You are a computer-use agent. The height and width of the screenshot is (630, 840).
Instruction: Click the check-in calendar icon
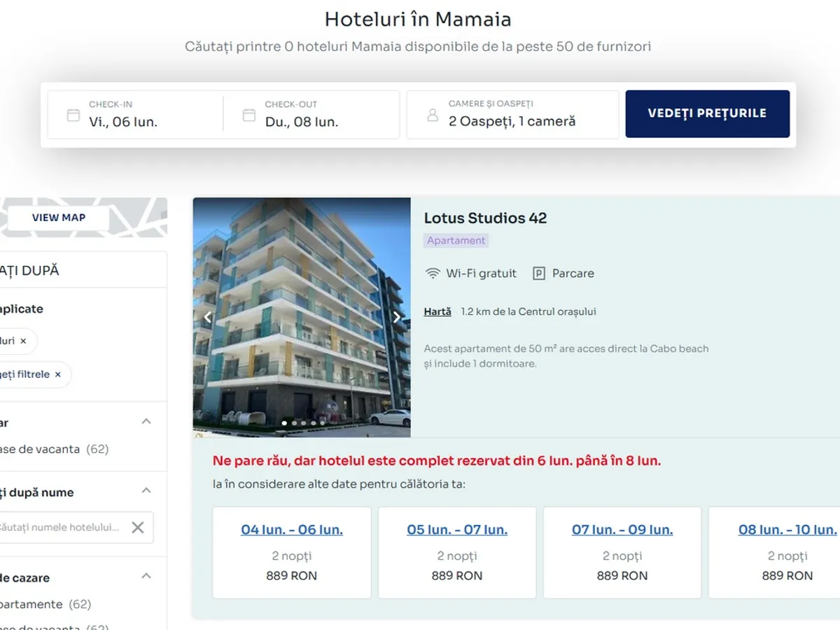pyautogui.click(x=73, y=115)
